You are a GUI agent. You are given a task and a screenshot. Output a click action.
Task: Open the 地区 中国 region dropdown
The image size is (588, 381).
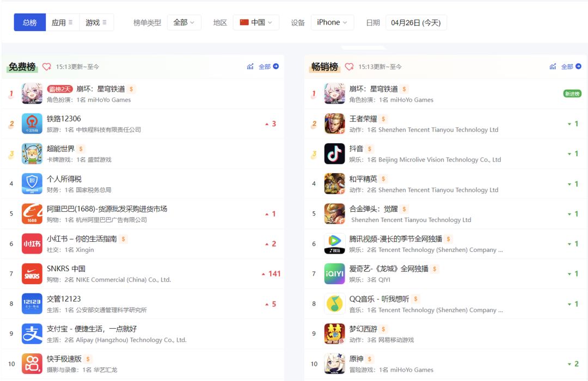[256, 22]
